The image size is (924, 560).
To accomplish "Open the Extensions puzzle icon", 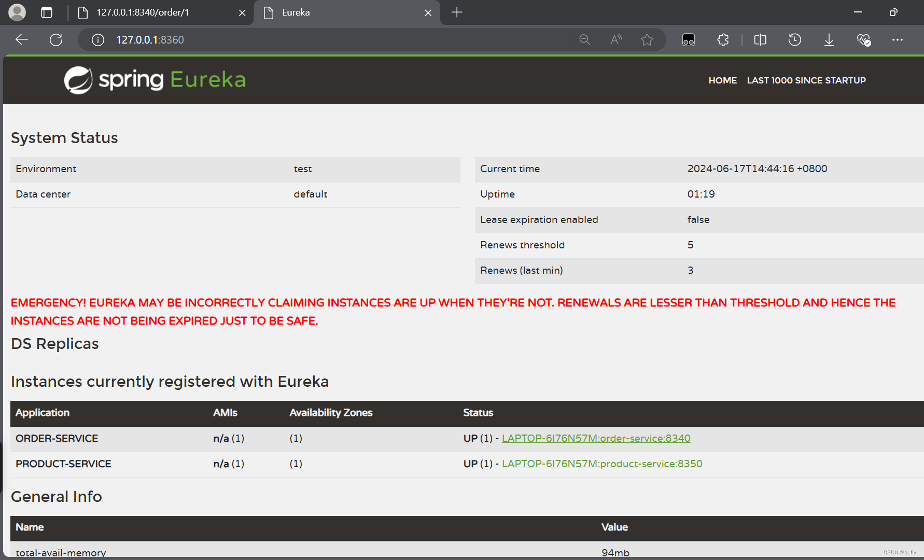I will pos(723,40).
